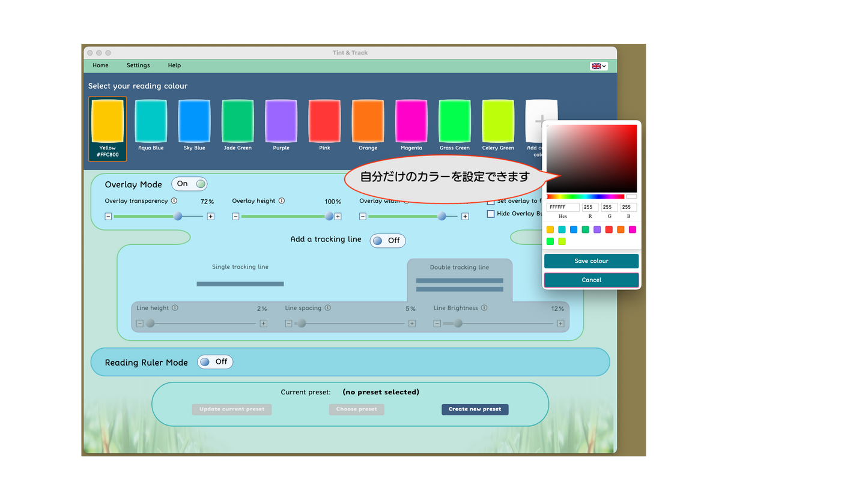
Task: Increase overlay transparency with plus button
Action: click(x=211, y=217)
